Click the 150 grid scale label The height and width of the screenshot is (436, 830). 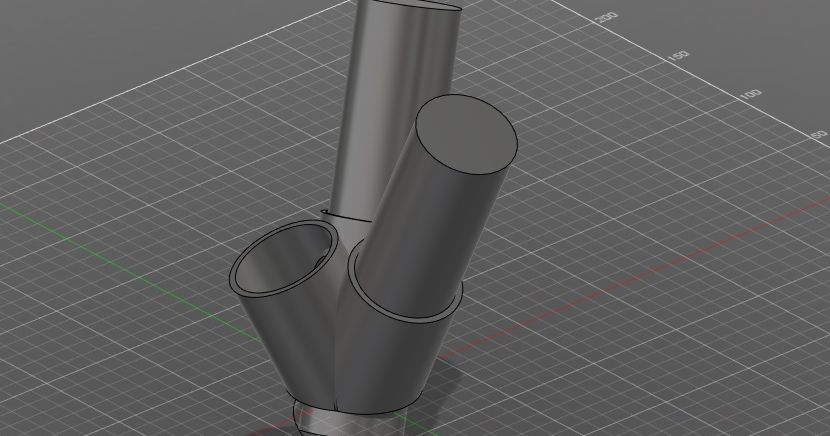click(x=680, y=55)
